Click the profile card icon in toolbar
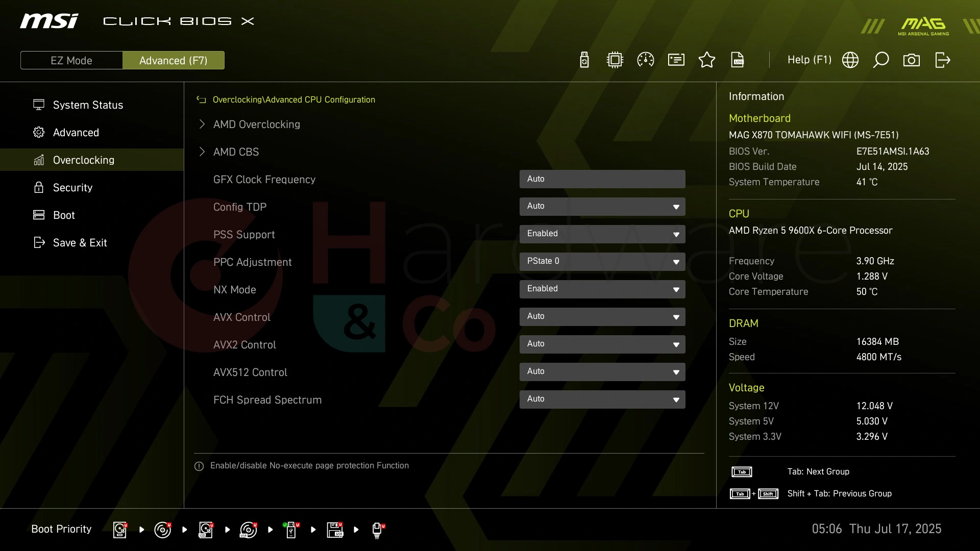Image resolution: width=980 pixels, height=551 pixels. [676, 60]
